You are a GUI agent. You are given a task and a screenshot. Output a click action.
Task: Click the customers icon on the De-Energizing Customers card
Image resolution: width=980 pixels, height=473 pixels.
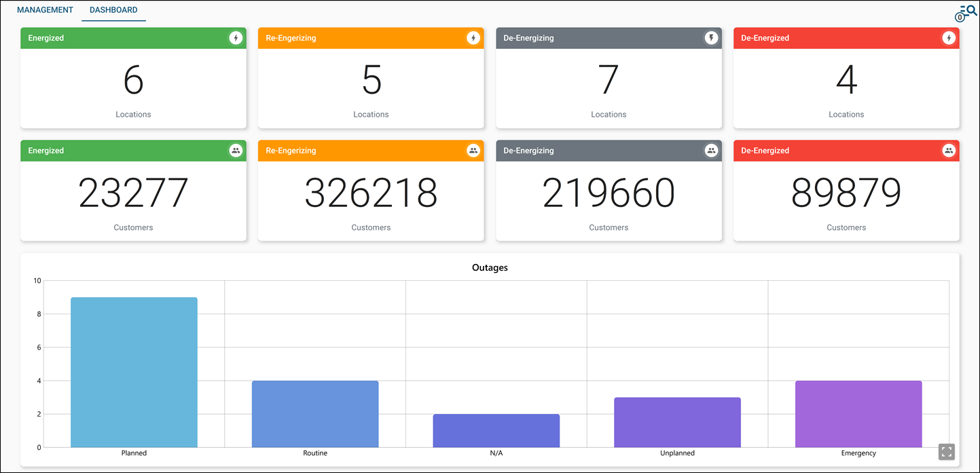pyautogui.click(x=711, y=151)
